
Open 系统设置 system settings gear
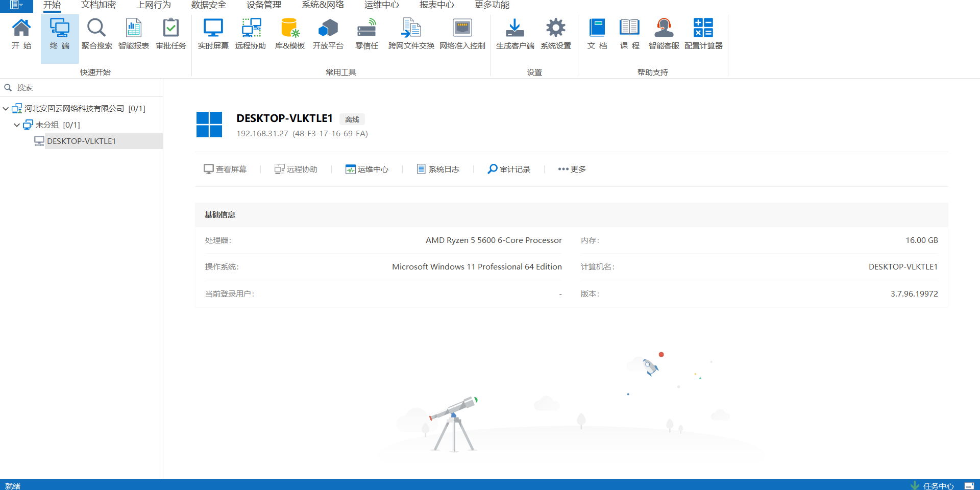556,34
